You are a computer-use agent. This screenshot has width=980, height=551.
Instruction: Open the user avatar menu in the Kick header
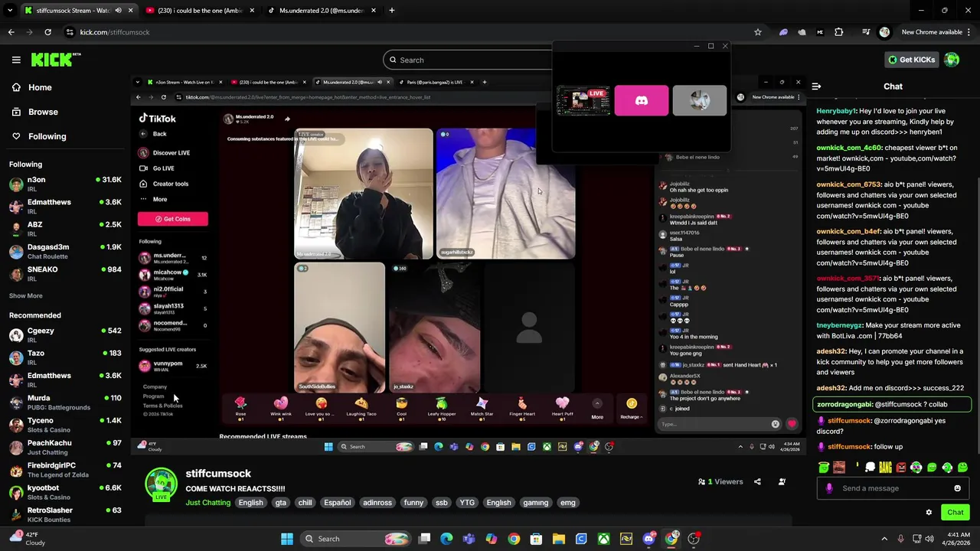click(952, 60)
